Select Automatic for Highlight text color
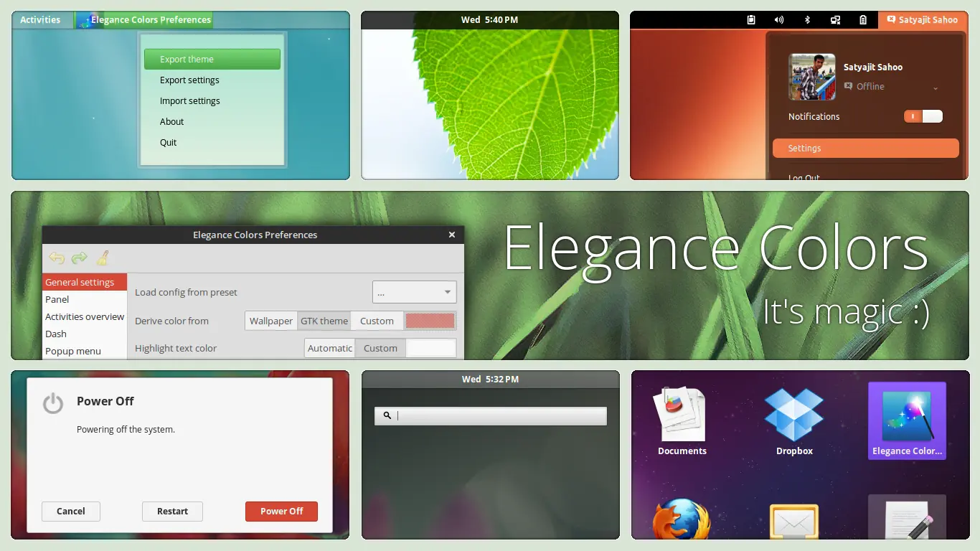 [330, 348]
